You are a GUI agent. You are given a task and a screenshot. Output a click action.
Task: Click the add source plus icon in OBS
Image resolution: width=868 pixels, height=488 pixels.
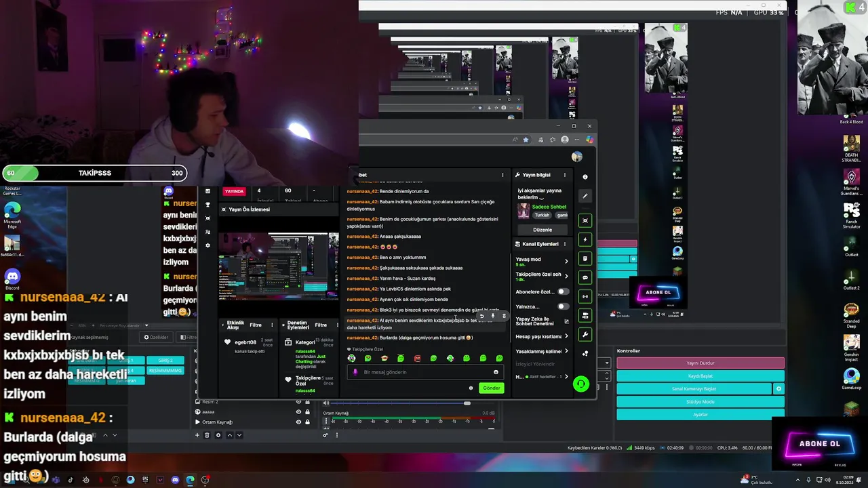(x=197, y=435)
